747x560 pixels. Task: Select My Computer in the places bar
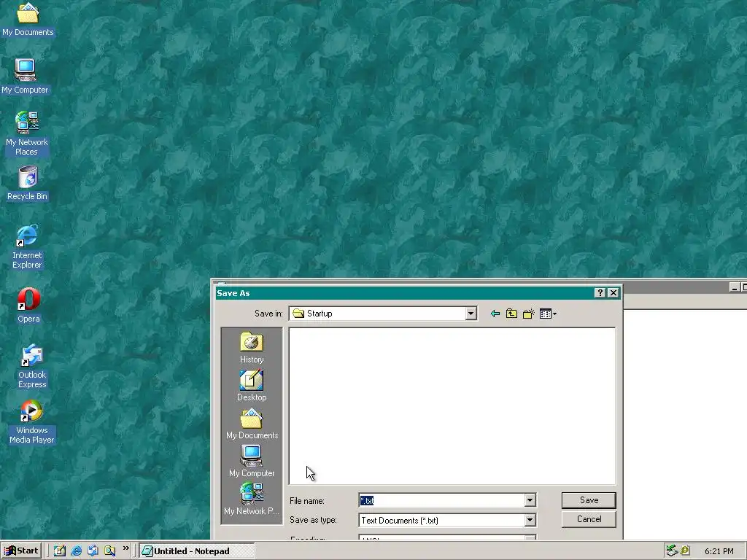[x=252, y=462]
